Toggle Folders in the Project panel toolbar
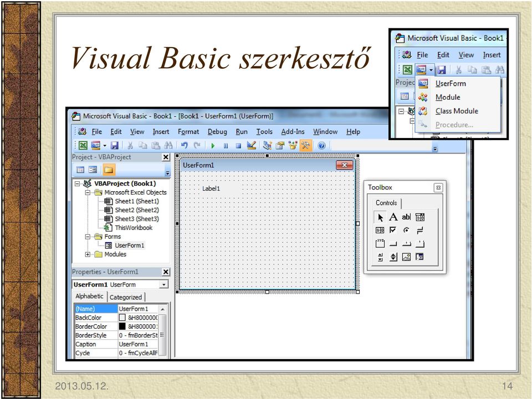This screenshot has width=532, height=399. [x=109, y=170]
